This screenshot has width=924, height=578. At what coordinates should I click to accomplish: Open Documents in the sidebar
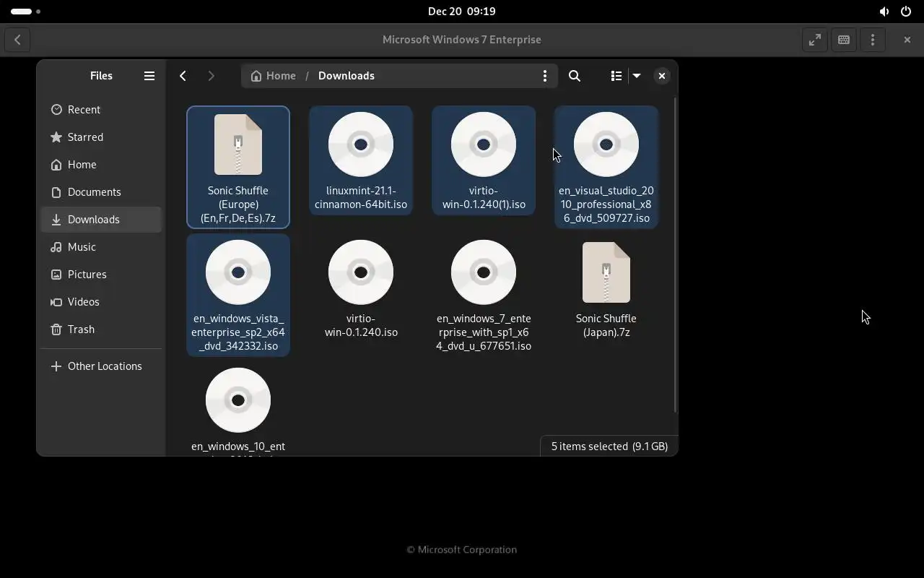[101, 192]
